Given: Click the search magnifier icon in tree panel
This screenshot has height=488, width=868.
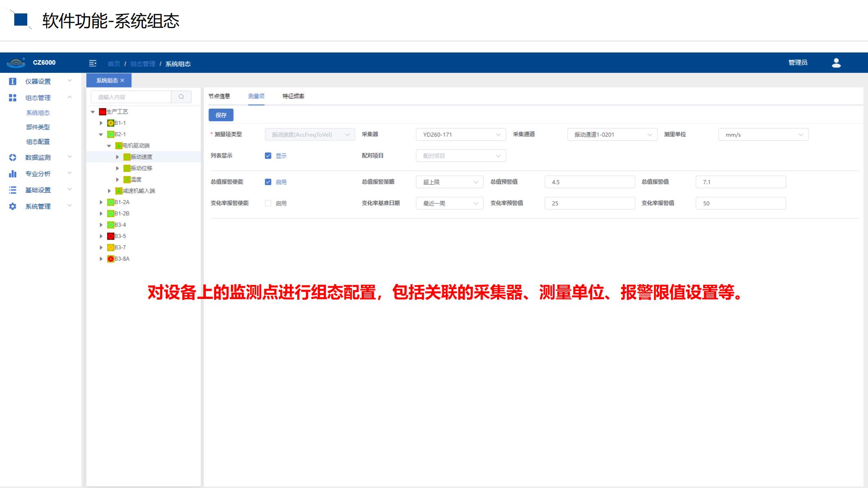Looking at the screenshot, I should pos(181,97).
